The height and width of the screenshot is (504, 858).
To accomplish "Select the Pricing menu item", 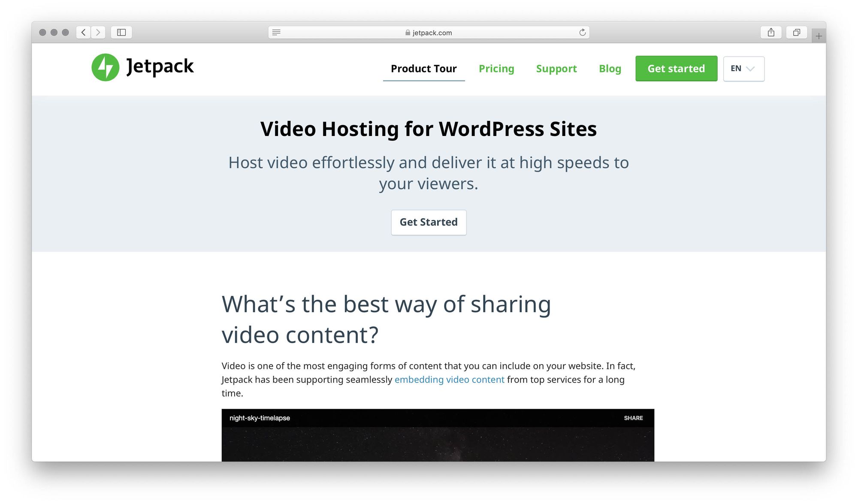I will point(496,68).
